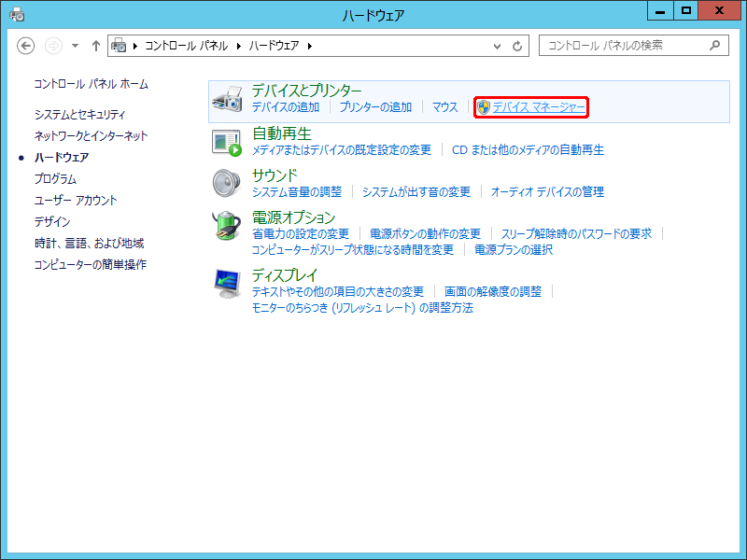Open プログラム in the sidebar
This screenshot has height=560, width=747.
[55, 178]
